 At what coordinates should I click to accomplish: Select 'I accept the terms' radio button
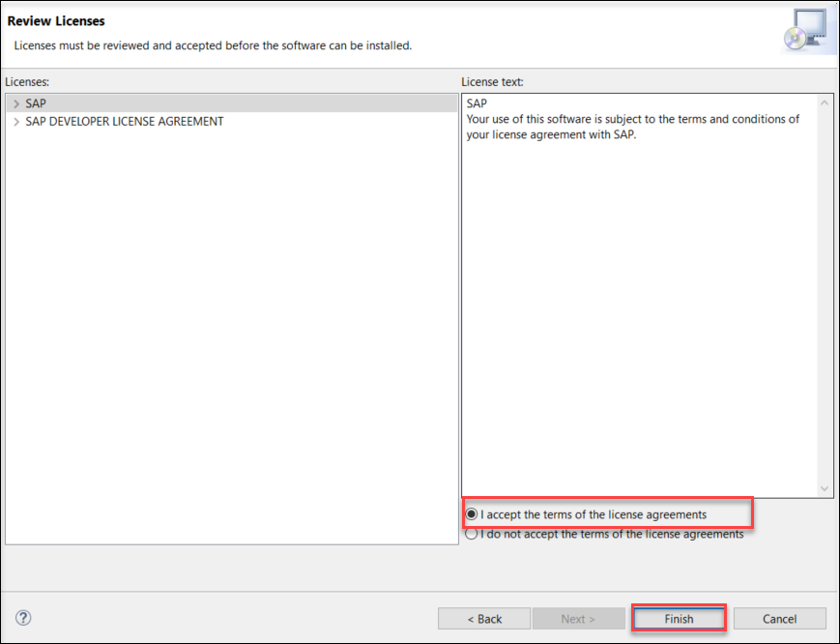[471, 514]
